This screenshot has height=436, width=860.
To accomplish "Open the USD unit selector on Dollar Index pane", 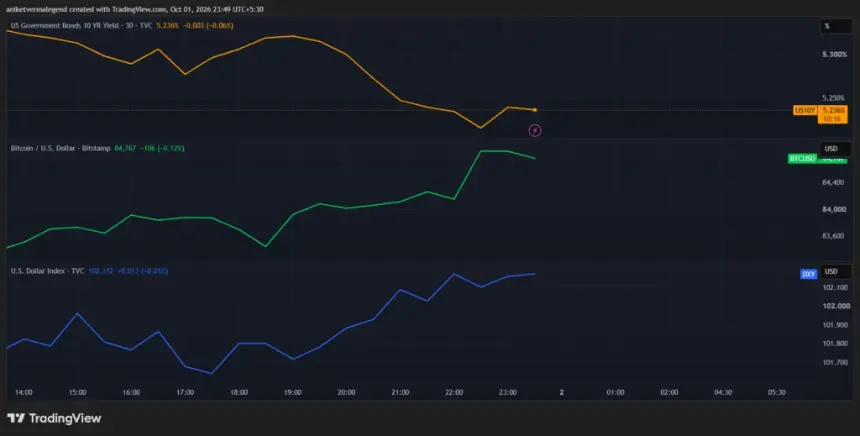I will coord(835,271).
